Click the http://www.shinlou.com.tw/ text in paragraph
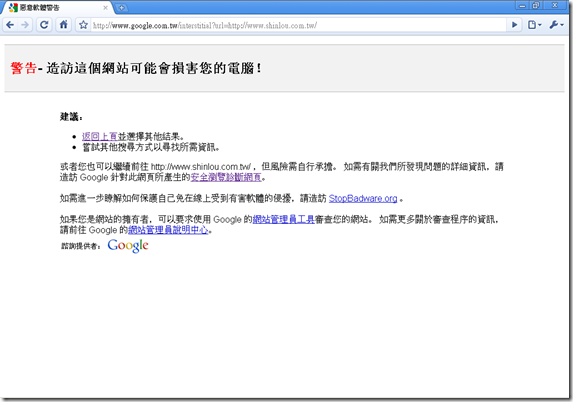This screenshot has height=402, width=573. [201, 167]
